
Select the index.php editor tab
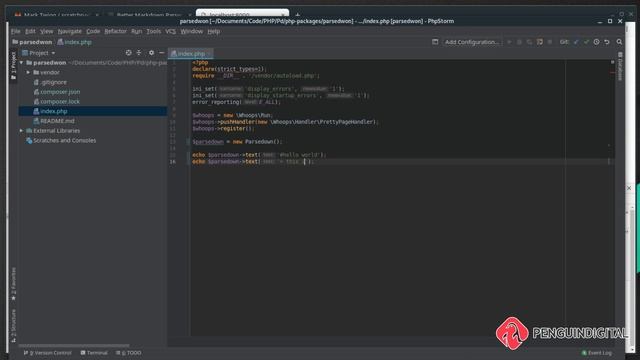(x=191, y=53)
